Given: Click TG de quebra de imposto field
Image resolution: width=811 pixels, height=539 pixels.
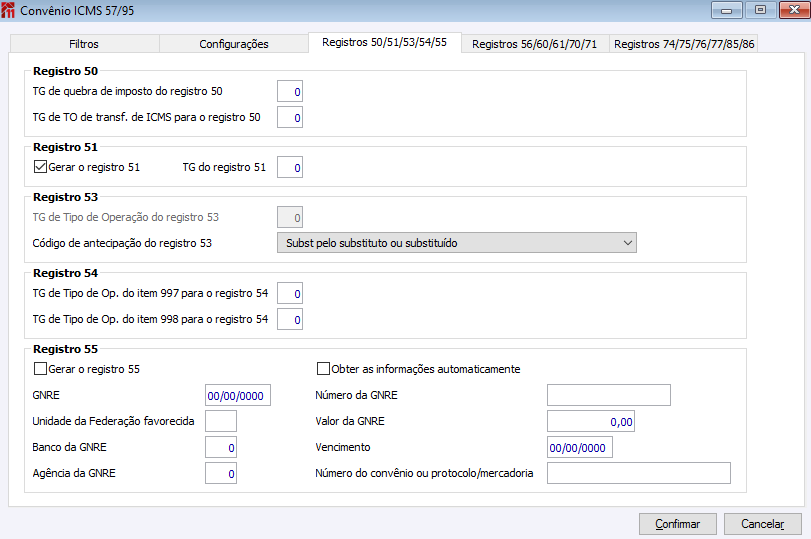Looking at the screenshot, I should coord(290,92).
